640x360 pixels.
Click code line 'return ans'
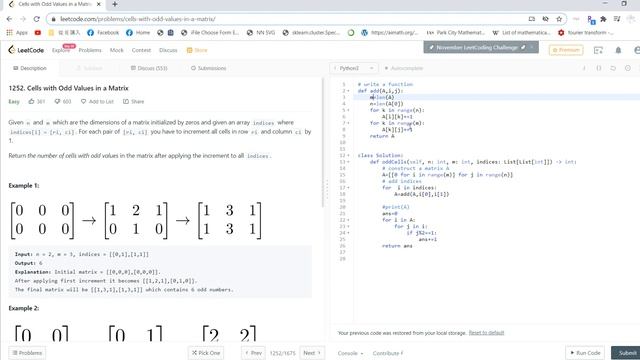(x=397, y=246)
